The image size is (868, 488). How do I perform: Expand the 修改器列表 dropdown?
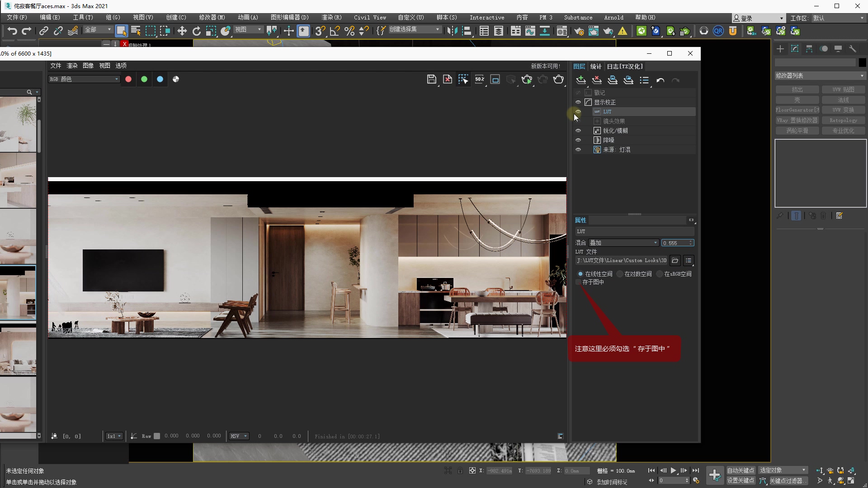[x=820, y=75]
